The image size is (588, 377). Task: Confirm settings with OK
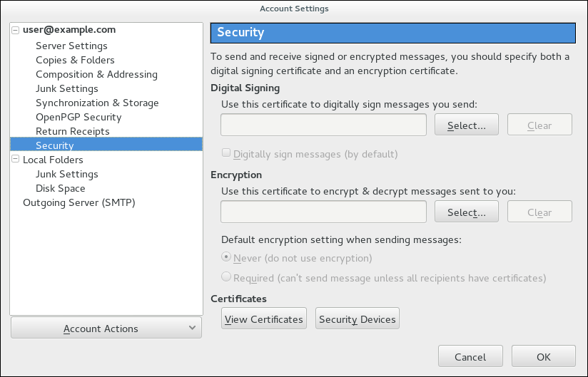click(x=543, y=356)
